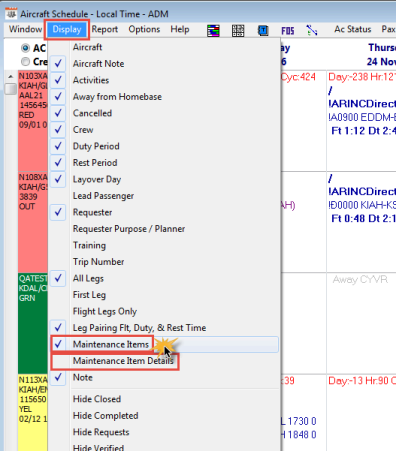Screen dimensions: 396x451
Task: Select the Cre radio button
Action: [x=25, y=62]
